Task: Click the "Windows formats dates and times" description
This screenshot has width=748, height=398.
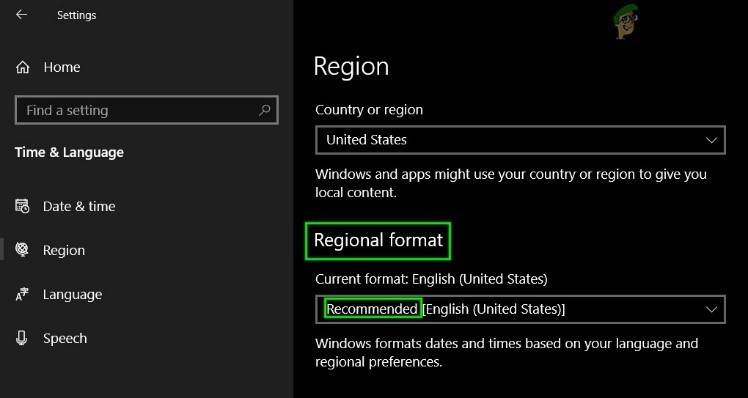Action: [x=507, y=353]
